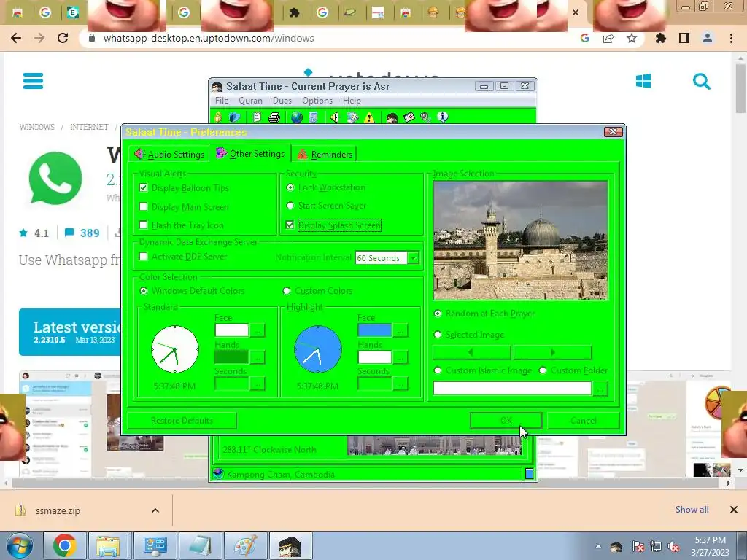Switch to the Reminders tab

tap(325, 155)
